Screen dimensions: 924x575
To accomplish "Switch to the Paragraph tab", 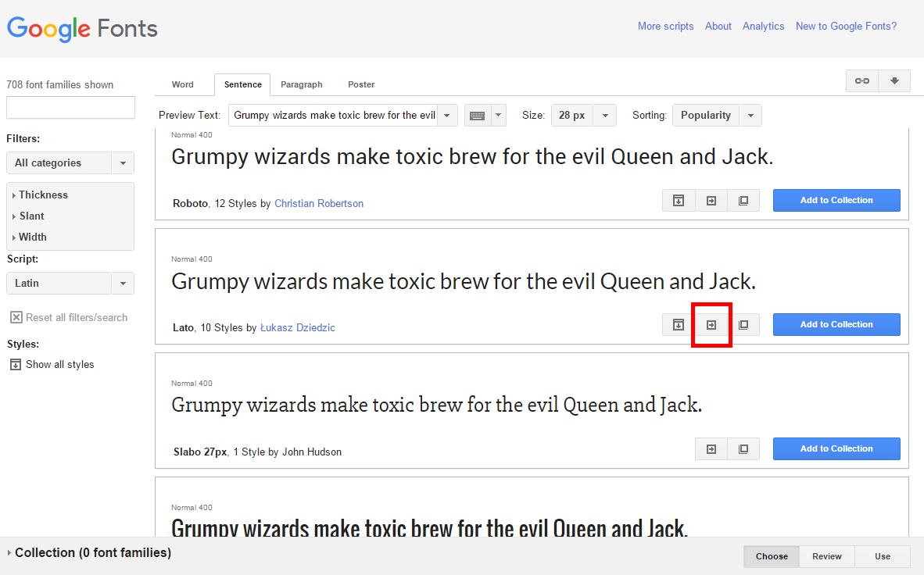I will point(302,84).
